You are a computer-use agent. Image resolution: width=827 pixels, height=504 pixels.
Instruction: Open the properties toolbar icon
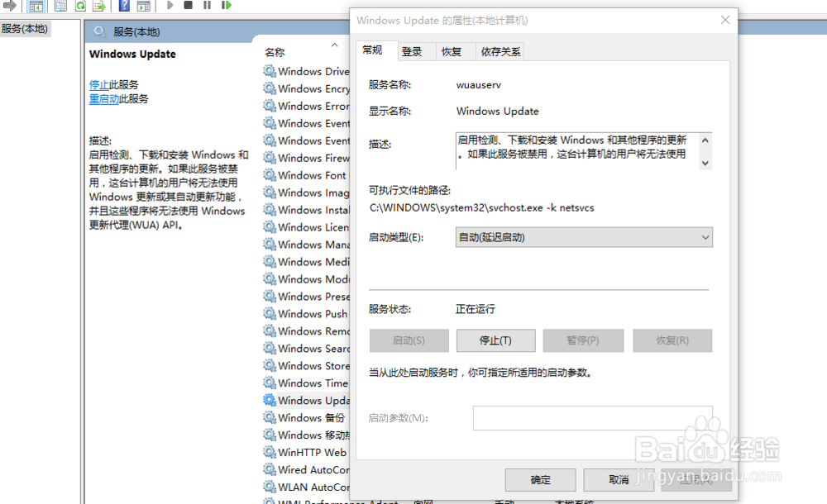point(60,6)
